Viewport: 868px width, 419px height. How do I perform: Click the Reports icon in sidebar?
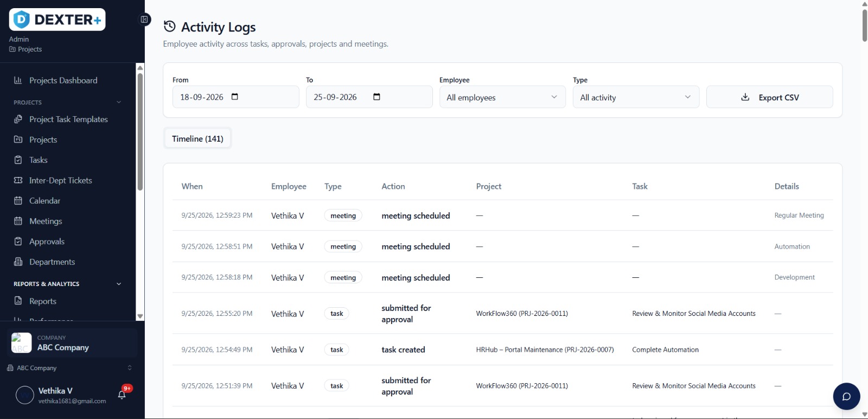[x=18, y=301]
